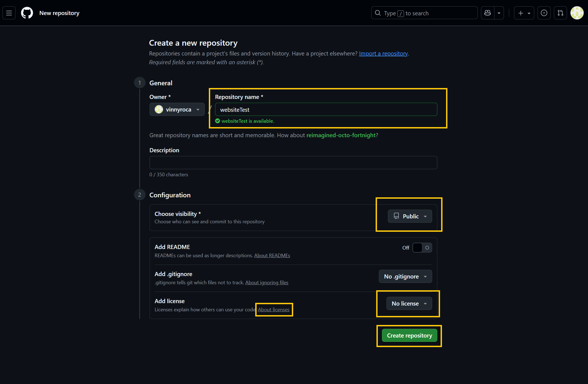Open the Public visibility dropdown
Image resolution: width=588 pixels, height=384 pixels.
[x=410, y=216]
